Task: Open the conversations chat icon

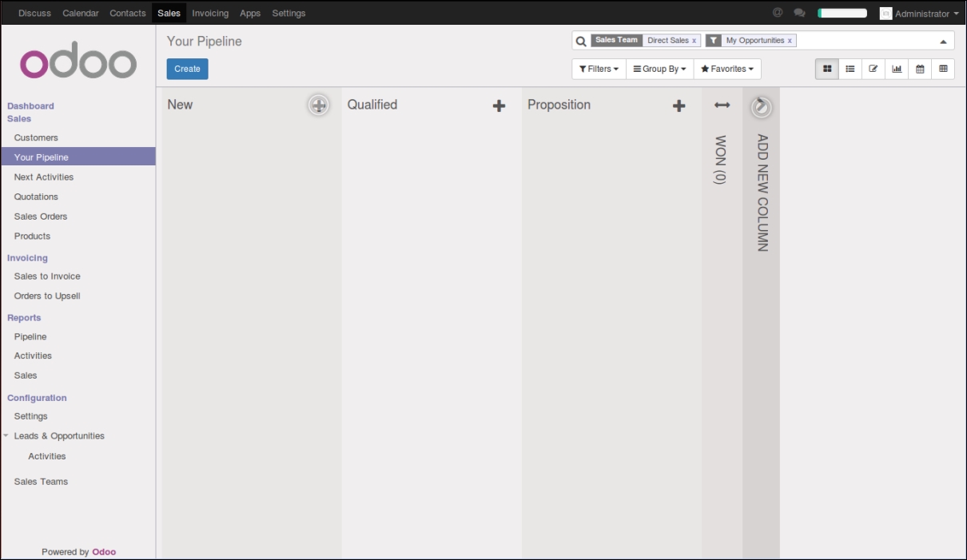Action: (x=799, y=13)
